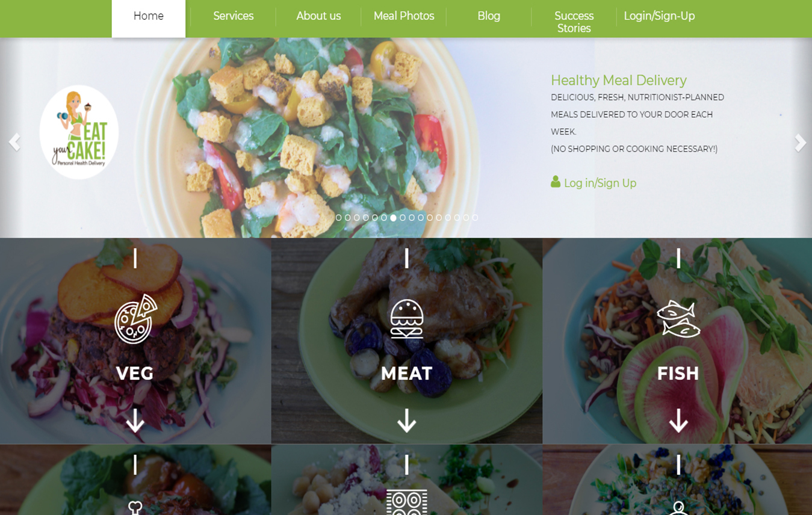Open the Services menu item
This screenshot has width=812, height=515.
[234, 16]
